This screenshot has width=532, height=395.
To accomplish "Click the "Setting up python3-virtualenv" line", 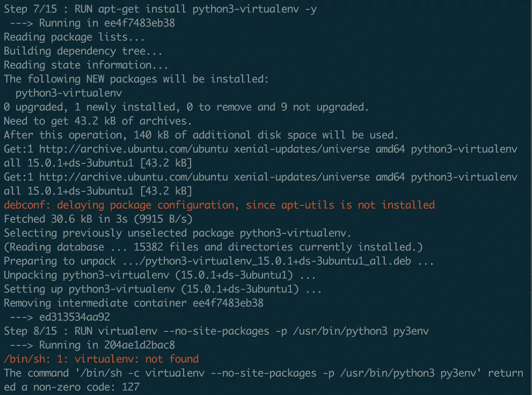I will pos(162,289).
